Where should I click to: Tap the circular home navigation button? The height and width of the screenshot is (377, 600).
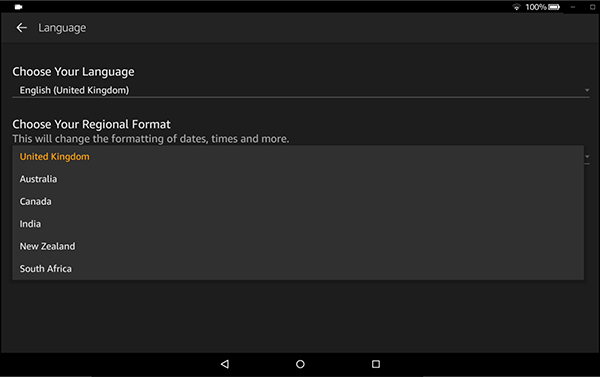coord(300,364)
